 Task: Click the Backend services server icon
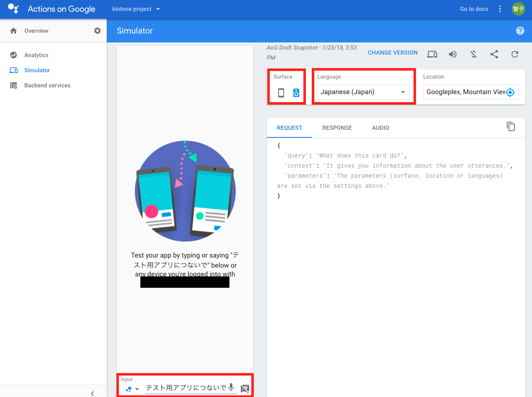point(13,85)
